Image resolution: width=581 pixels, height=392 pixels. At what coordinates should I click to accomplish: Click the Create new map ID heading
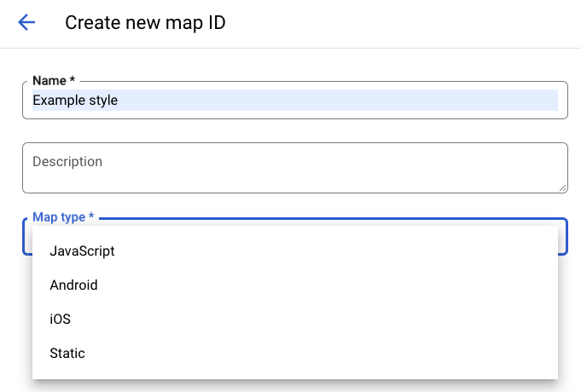(145, 23)
